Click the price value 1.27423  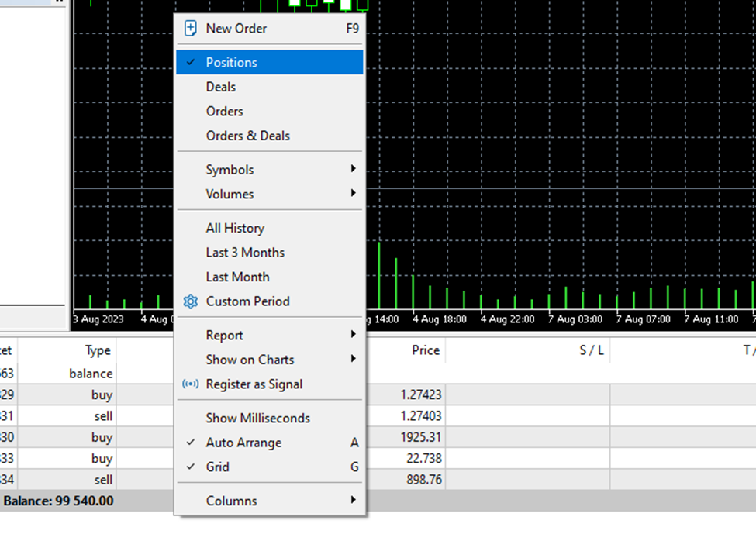click(x=421, y=394)
